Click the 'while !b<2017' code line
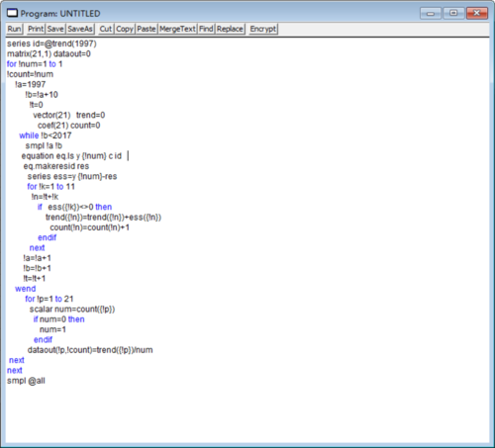 pyautogui.click(x=46, y=135)
